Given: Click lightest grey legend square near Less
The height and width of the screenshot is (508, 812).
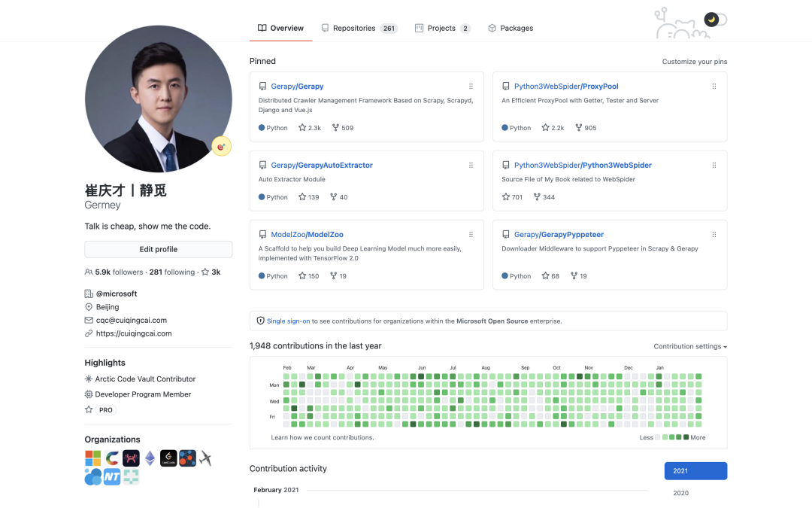Looking at the screenshot, I should (658, 437).
